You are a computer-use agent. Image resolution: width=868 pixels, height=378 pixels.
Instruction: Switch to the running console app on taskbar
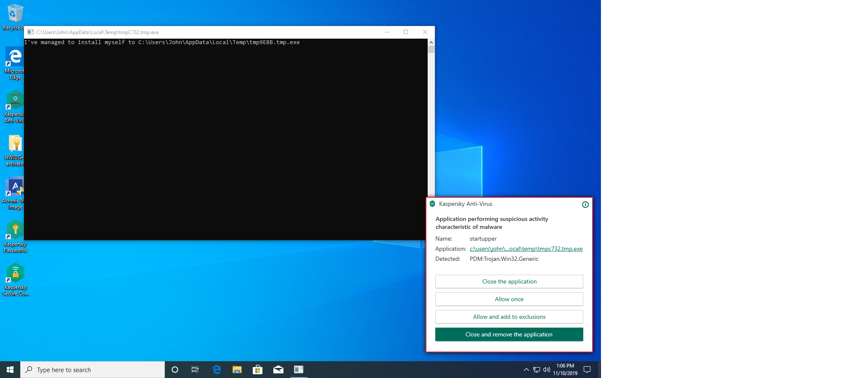[299, 370]
